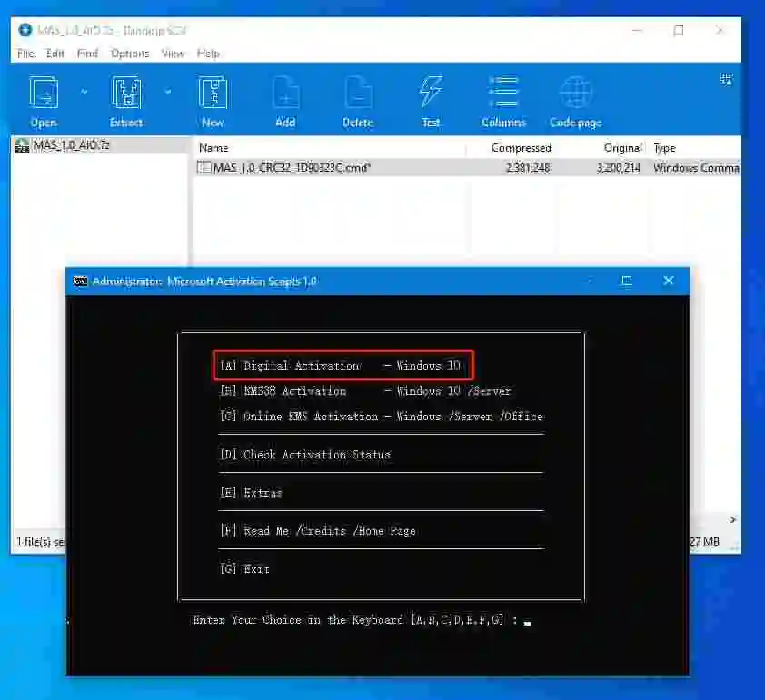Click the Original column header
Screen dimensions: 765x700
[622, 148]
